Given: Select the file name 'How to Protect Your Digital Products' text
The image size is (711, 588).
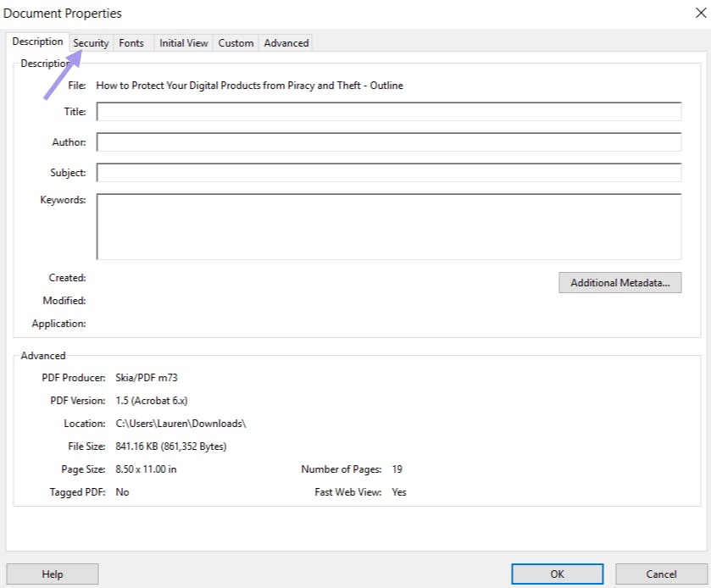Looking at the screenshot, I should 249,86.
